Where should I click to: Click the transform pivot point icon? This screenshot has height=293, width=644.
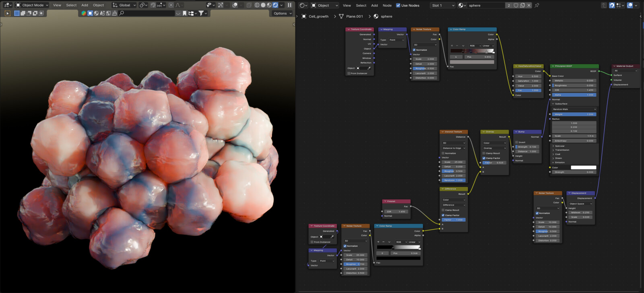[x=143, y=5]
